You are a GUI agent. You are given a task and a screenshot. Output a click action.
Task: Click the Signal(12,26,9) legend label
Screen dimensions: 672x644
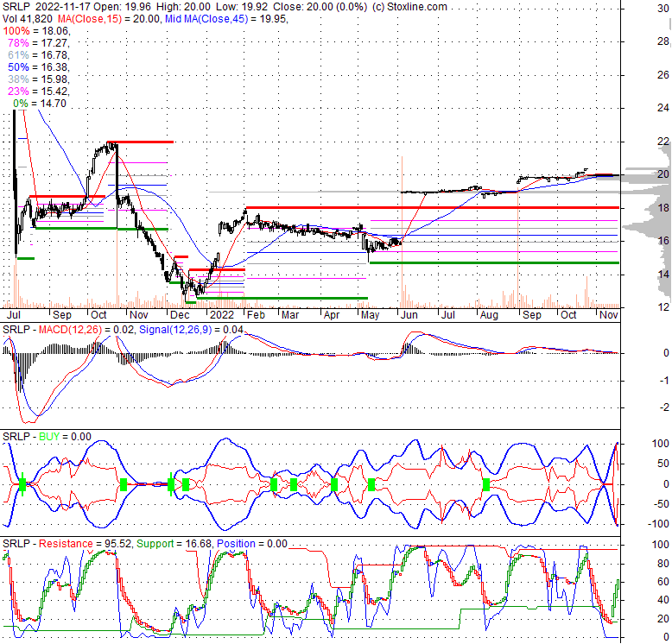[x=175, y=330]
